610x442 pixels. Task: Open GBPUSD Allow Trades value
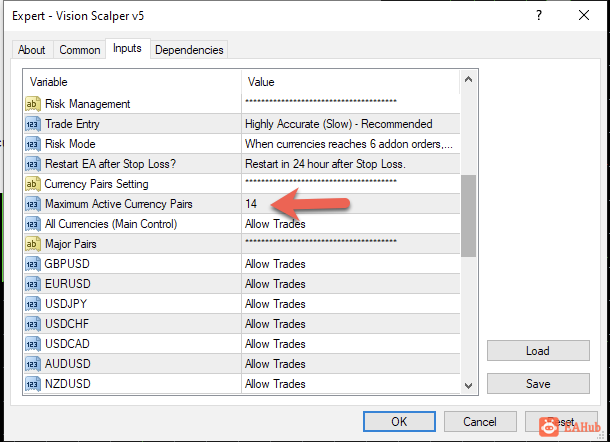pyautogui.click(x=351, y=264)
